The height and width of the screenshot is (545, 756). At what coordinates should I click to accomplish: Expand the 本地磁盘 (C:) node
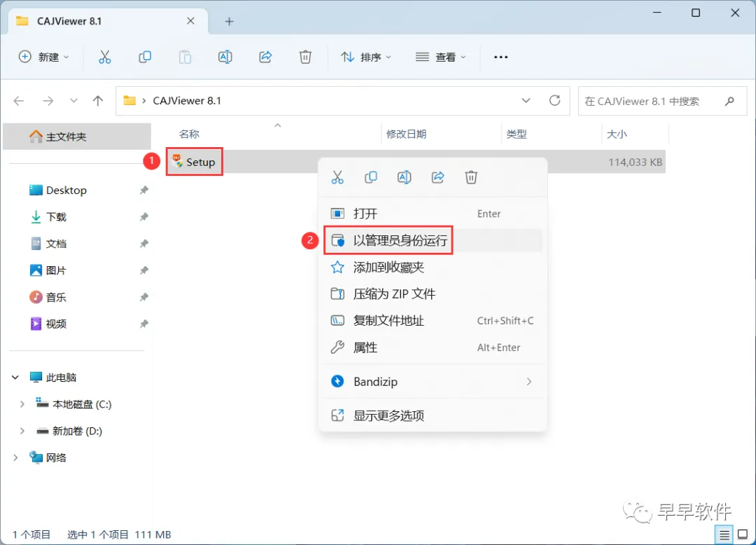(x=22, y=404)
